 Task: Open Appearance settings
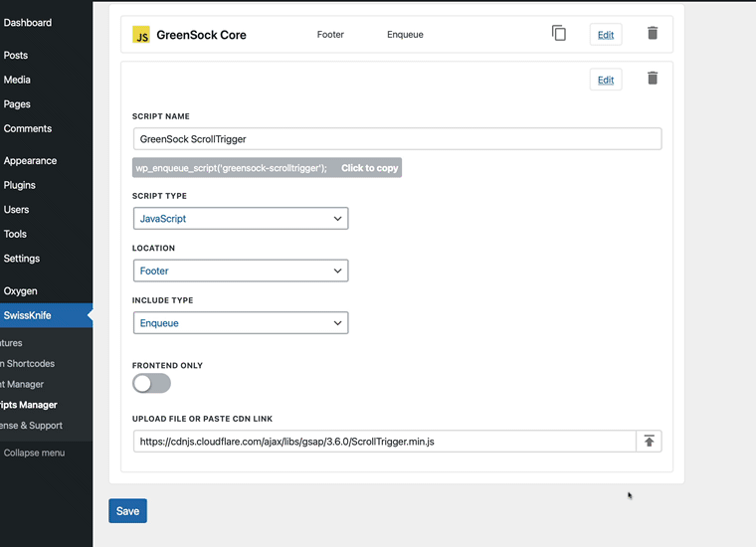(x=31, y=161)
